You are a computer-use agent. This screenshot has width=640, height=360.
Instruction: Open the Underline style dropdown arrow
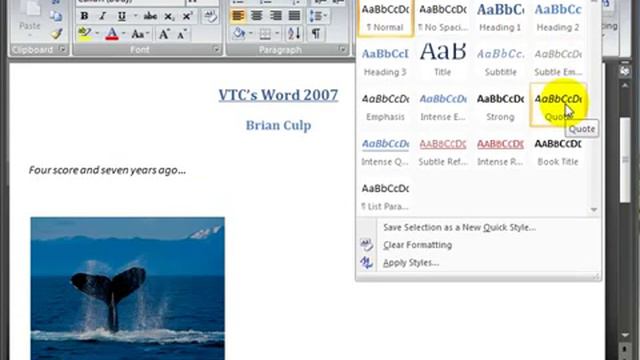[135, 16]
